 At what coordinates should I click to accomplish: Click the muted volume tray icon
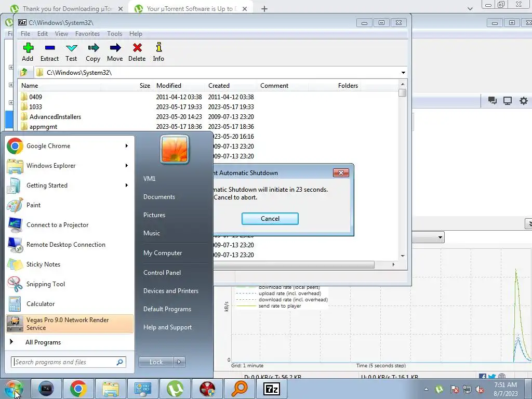click(480, 389)
